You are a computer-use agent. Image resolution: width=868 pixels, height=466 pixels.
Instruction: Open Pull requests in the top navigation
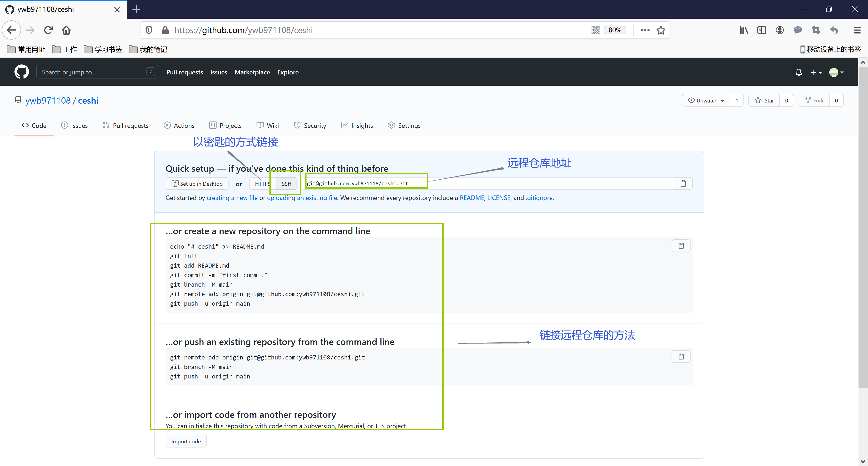coord(184,72)
